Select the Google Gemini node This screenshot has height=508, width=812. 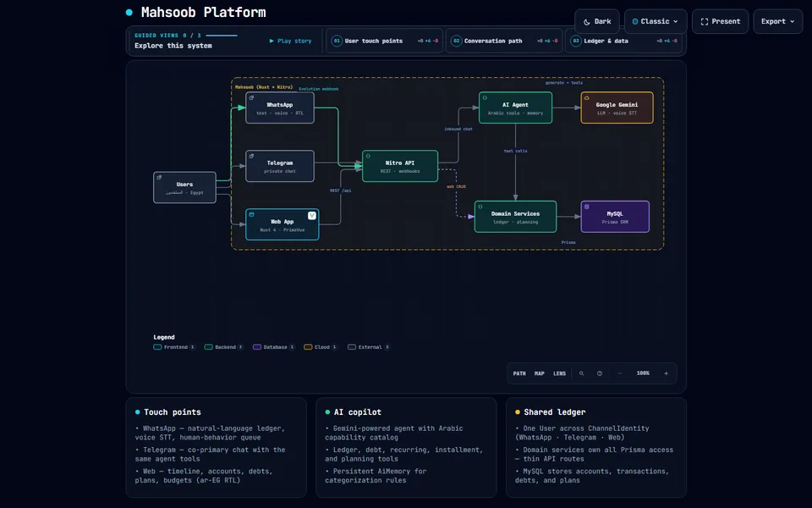click(617, 108)
